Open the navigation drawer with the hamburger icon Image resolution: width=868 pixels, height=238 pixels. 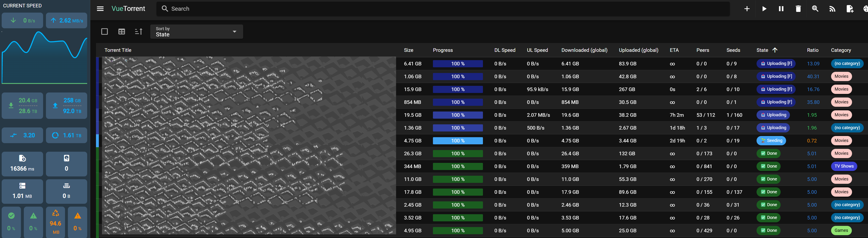pyautogui.click(x=100, y=9)
